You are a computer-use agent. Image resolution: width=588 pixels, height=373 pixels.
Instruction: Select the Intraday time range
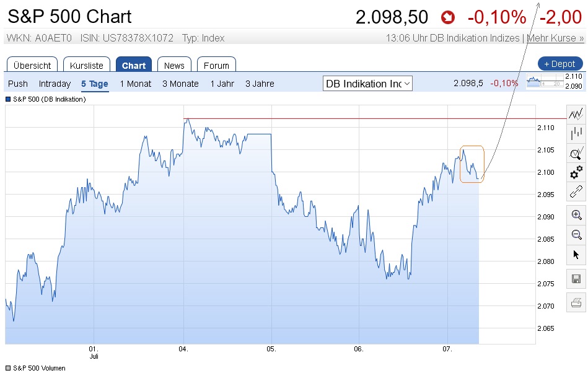[55, 84]
